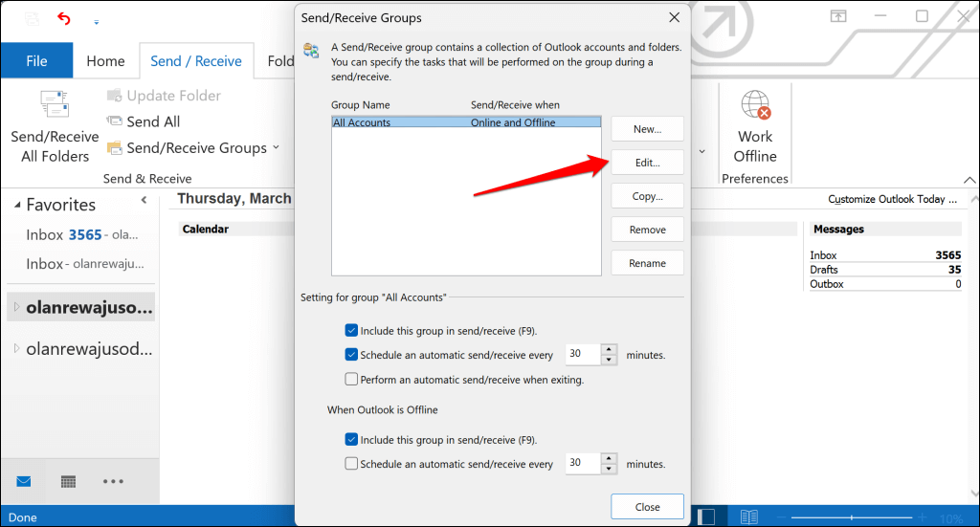
Task: Click the Send/Receive All Folders icon
Action: pos(55,106)
